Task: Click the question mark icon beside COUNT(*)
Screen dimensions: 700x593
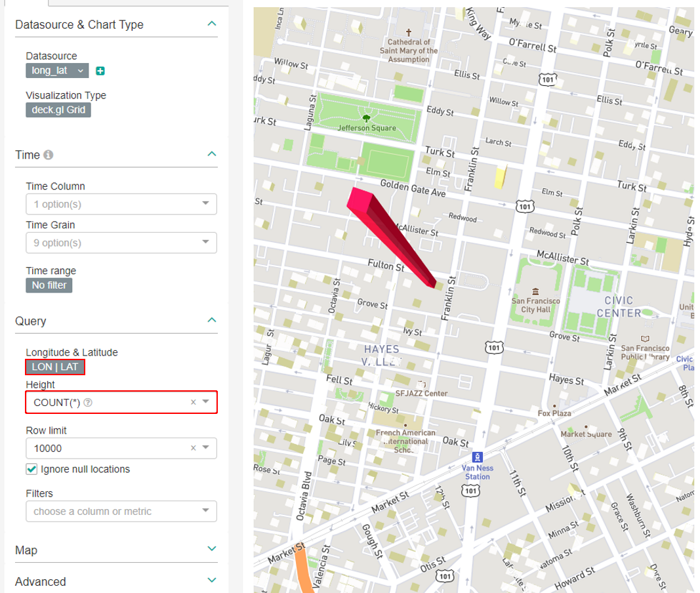Action: [x=87, y=403]
